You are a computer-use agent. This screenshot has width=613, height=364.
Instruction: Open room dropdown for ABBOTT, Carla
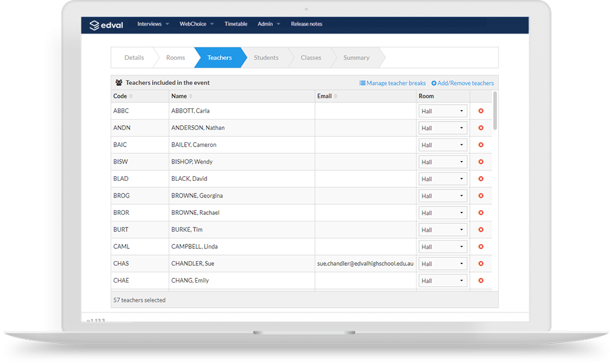[442, 111]
